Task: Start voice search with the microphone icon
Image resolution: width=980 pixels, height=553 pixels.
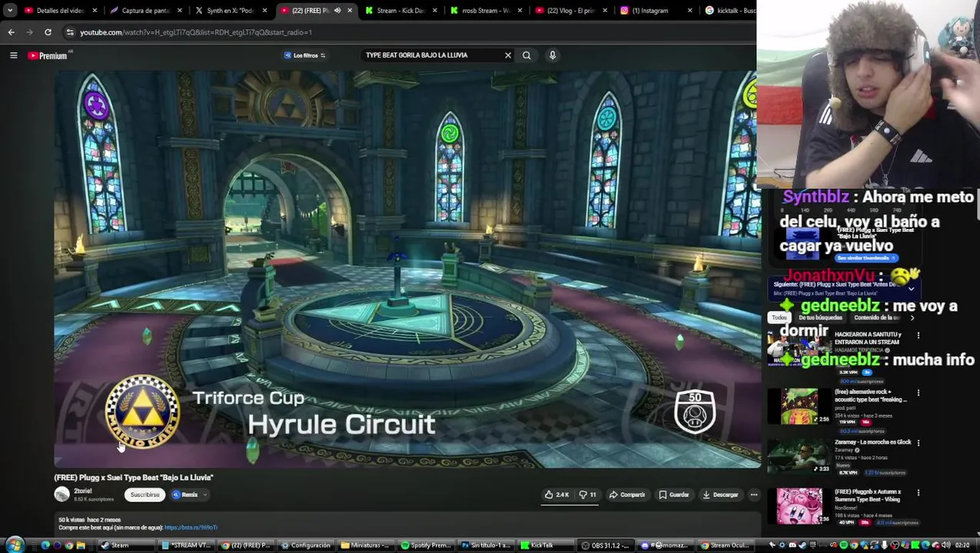Action: pyautogui.click(x=552, y=55)
